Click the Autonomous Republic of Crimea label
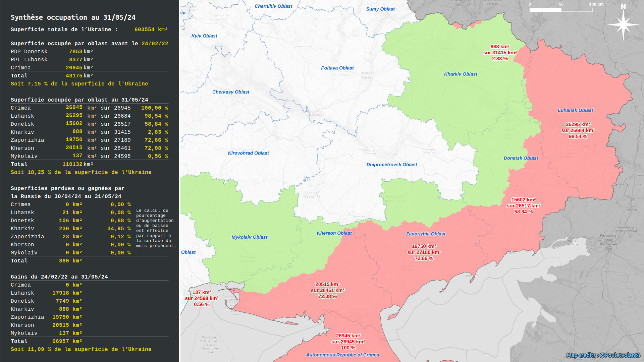The width and height of the screenshot is (644, 362). [x=342, y=355]
